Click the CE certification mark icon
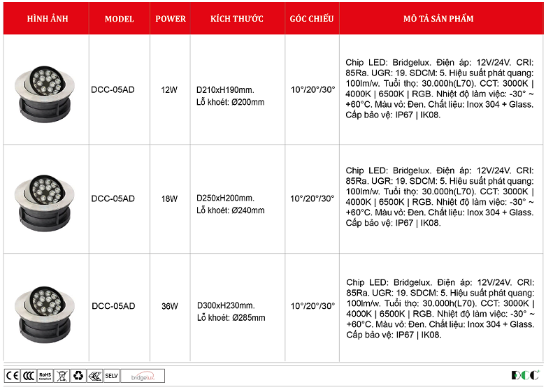546x392 pixels. click(12, 376)
